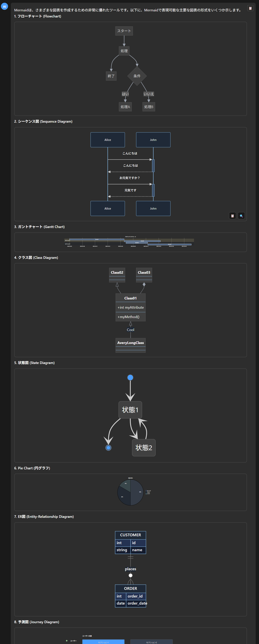Select the ORDER entity header
The height and width of the screenshot is (644, 259).
pos(130,588)
